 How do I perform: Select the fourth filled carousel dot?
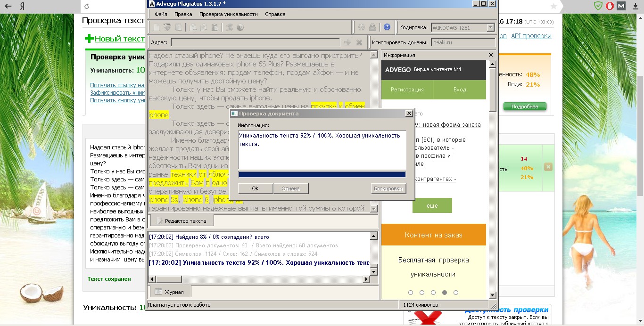click(445, 293)
